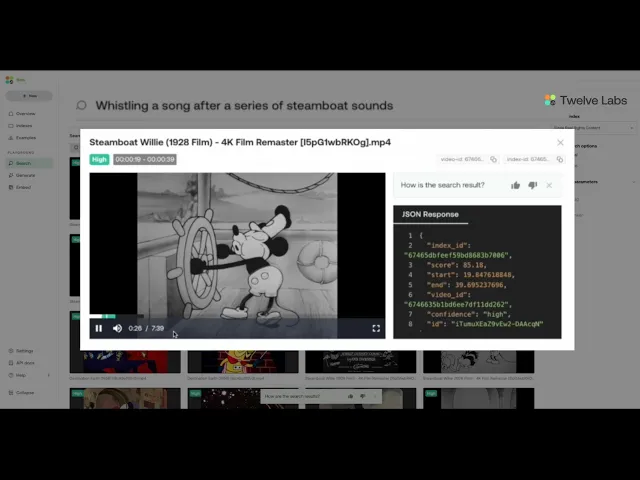Open the Steamboat Willie title-card thumbnail
This screenshot has width=640, height=480.
(x=361, y=362)
